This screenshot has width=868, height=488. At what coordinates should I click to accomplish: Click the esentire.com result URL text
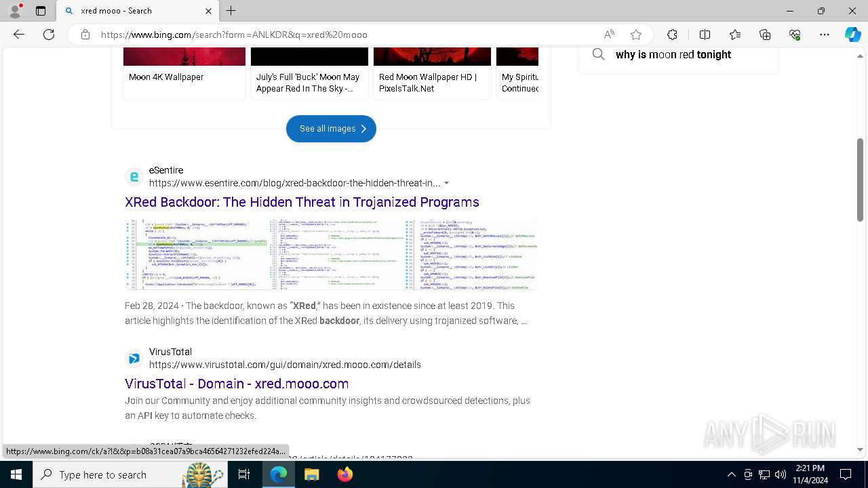pos(295,183)
